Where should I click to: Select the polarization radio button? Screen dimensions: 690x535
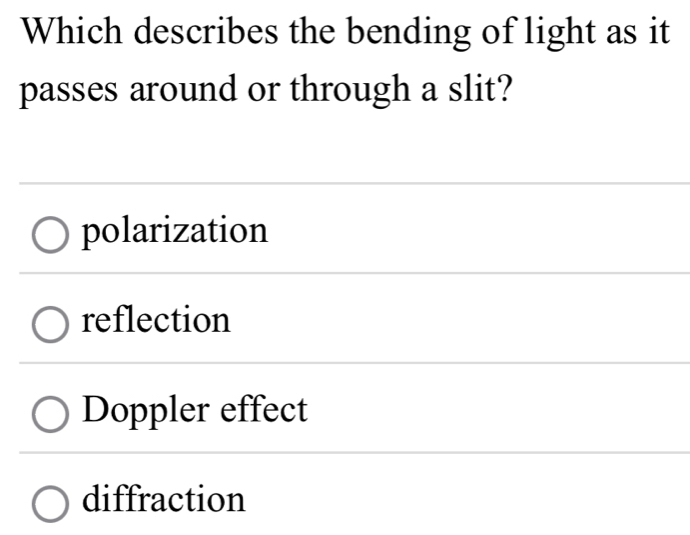(x=50, y=234)
